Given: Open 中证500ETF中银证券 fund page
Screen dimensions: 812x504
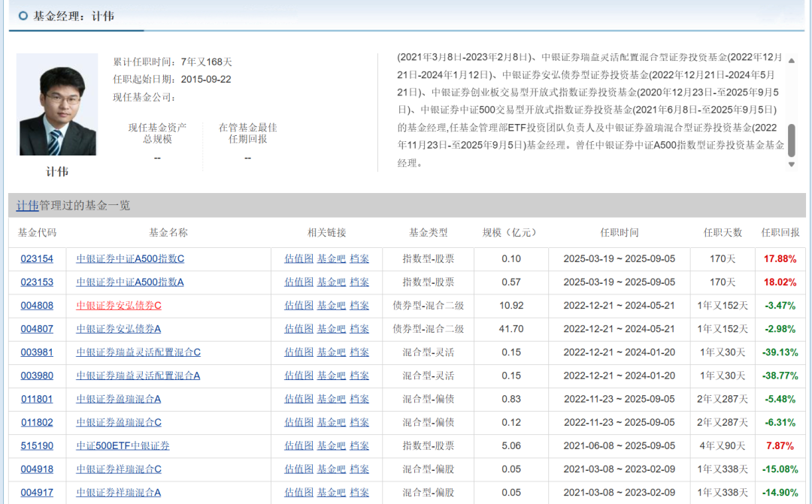Looking at the screenshot, I should [123, 445].
